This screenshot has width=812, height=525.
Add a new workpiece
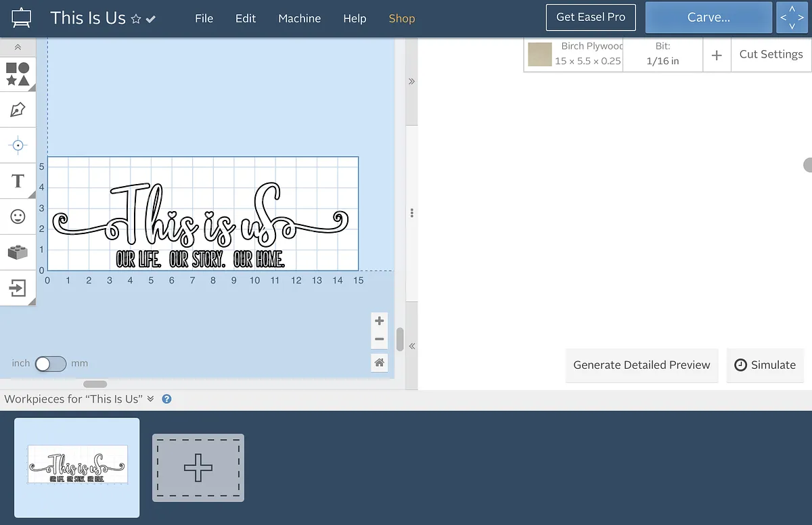198,467
